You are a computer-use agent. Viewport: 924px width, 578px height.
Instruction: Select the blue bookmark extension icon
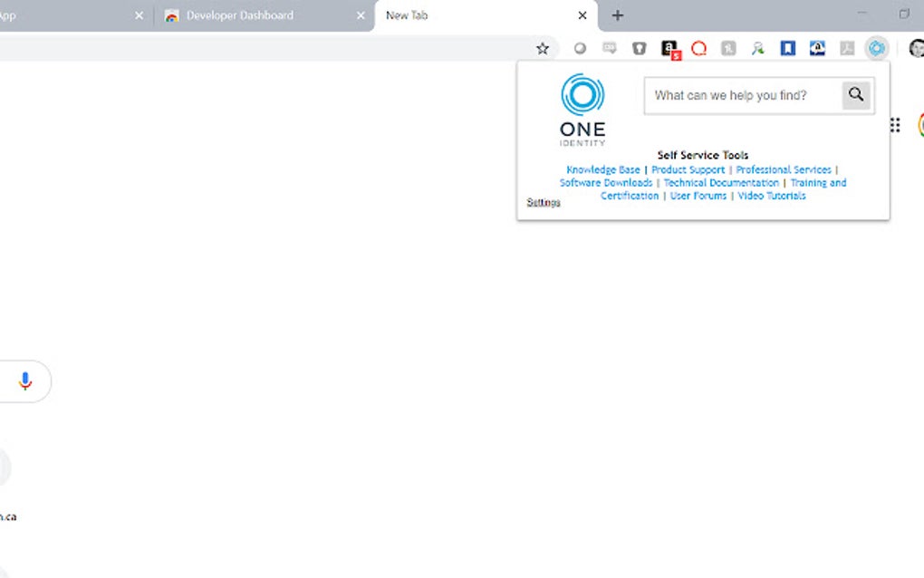point(786,47)
